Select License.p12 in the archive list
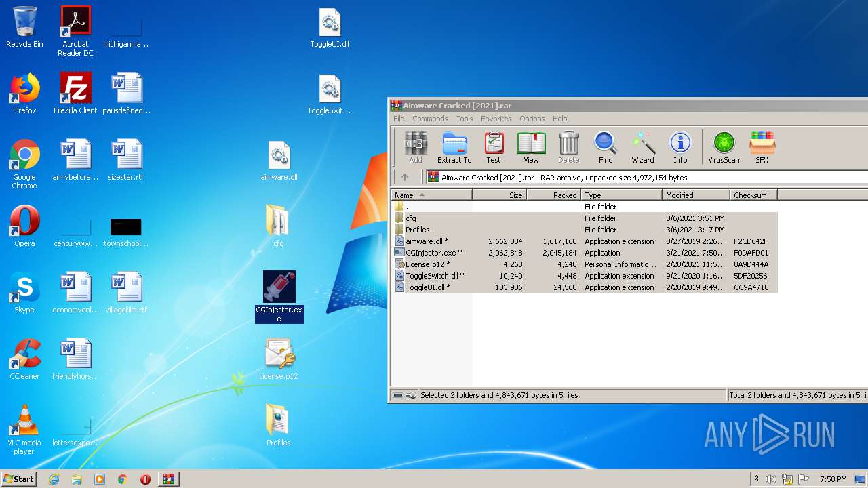868x488 pixels. tap(585, 264)
